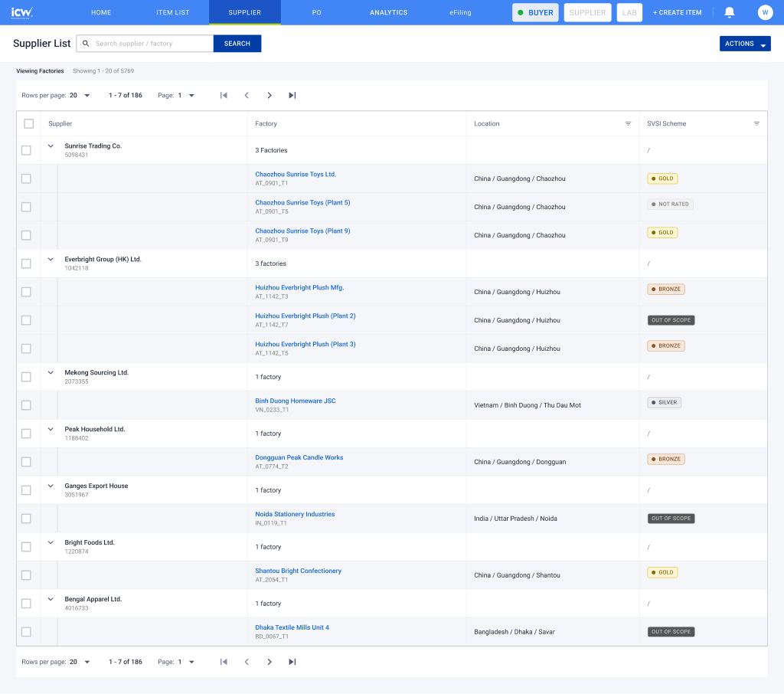Check the Mekong Sourcing Ltd. row
The width and height of the screenshot is (784, 694).
(26, 377)
